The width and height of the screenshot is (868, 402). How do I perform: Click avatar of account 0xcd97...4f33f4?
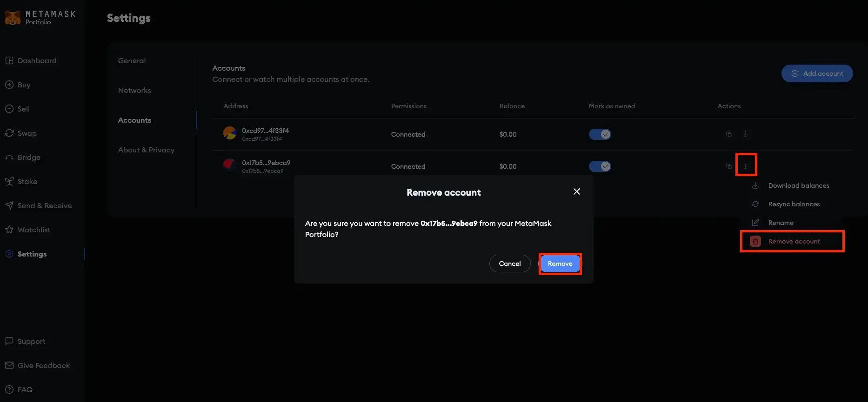(x=229, y=133)
